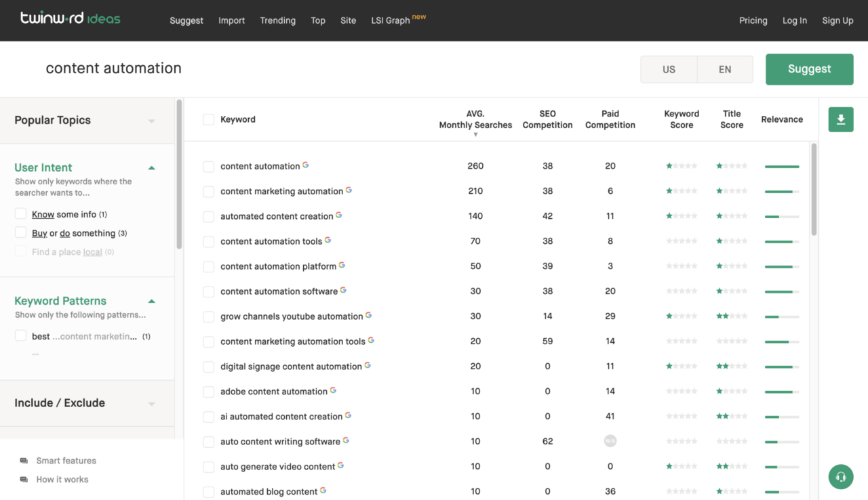Open the Trending menu item
The height and width of the screenshot is (500, 868).
tap(277, 20)
